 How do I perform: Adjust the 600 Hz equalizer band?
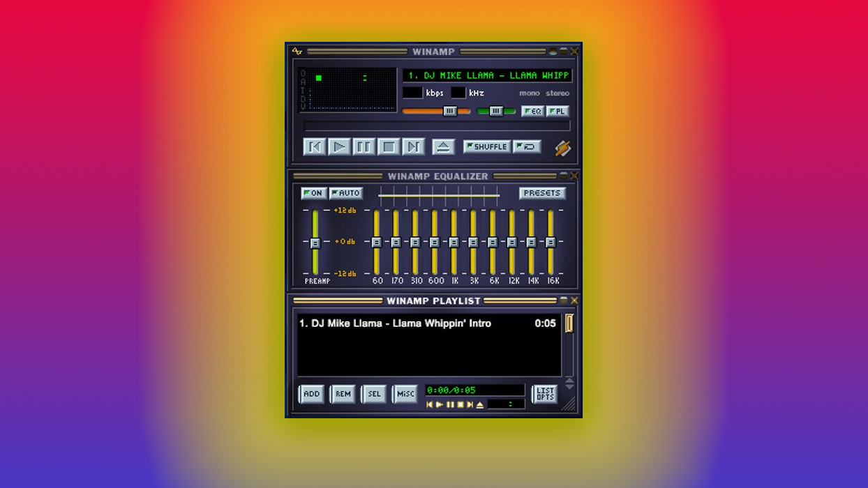pyautogui.click(x=435, y=242)
